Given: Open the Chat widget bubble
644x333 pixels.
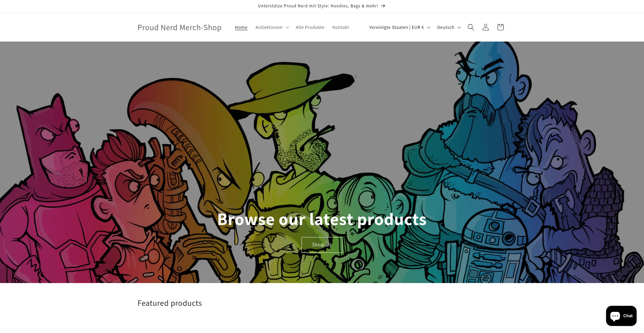Looking at the screenshot, I should click(x=621, y=316).
